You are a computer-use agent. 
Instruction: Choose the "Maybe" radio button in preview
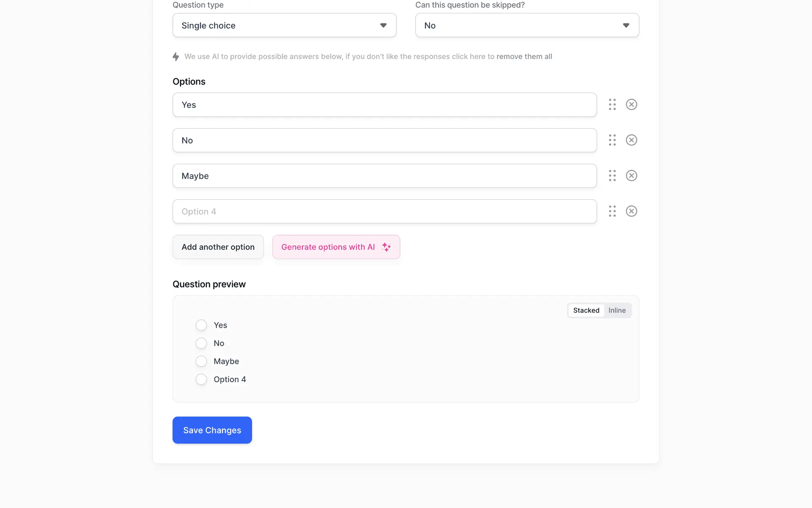pyautogui.click(x=201, y=361)
